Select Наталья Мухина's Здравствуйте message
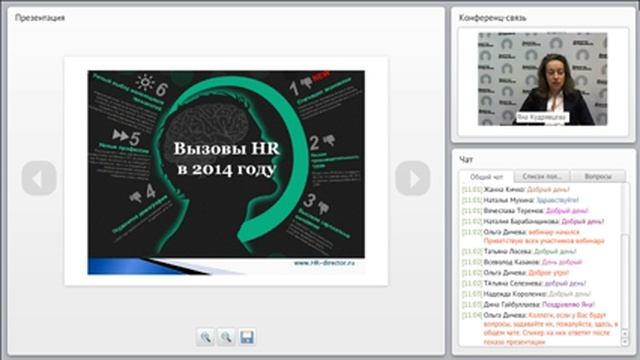This screenshot has width=640, height=360. click(520, 200)
